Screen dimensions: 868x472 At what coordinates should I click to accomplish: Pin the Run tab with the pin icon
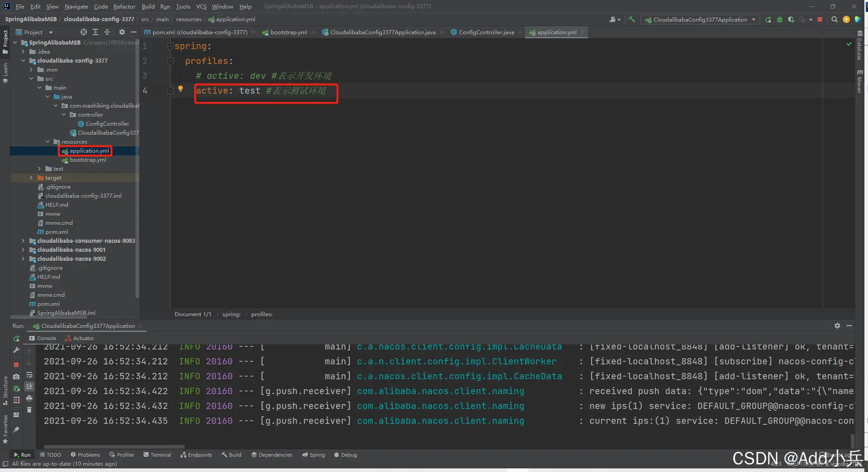point(16,430)
